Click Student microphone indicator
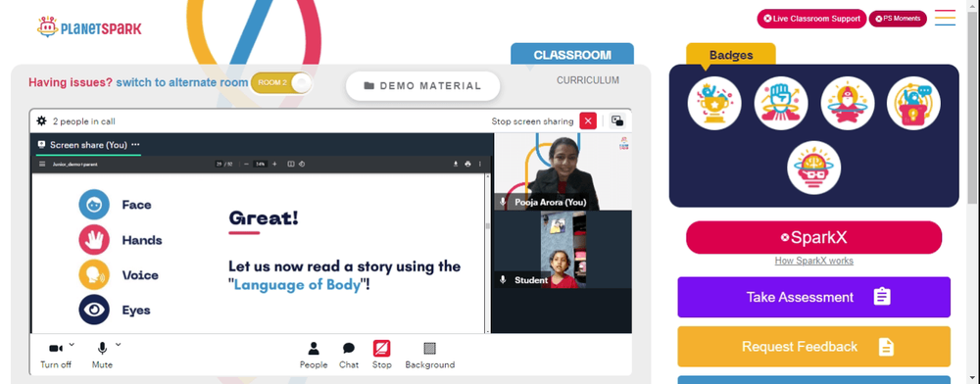 503,280
